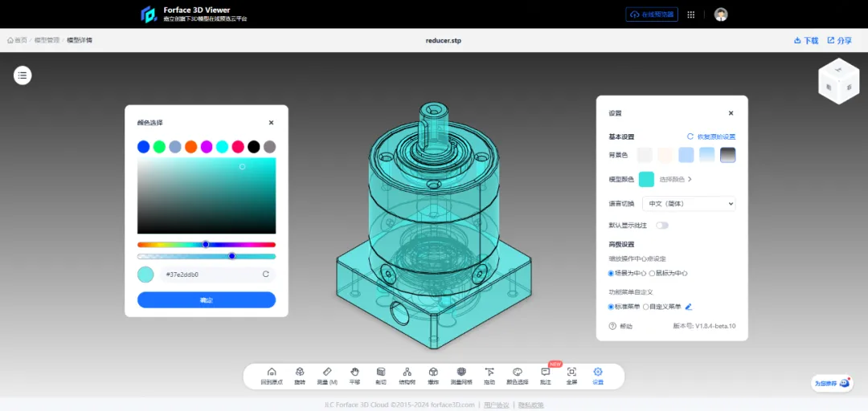Expand the 选择颜色 chevron in settings
Viewport: 868px width, 411px height.
click(690, 179)
